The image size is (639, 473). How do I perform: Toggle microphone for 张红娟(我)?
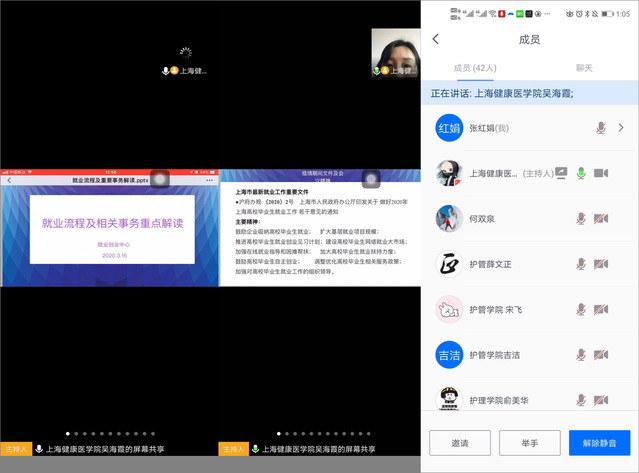(601, 128)
